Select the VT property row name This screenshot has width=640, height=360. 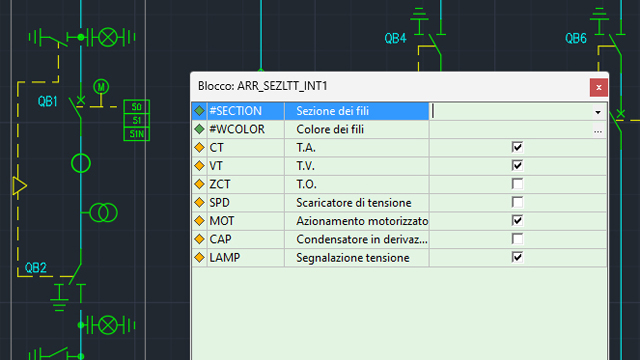coord(216,166)
